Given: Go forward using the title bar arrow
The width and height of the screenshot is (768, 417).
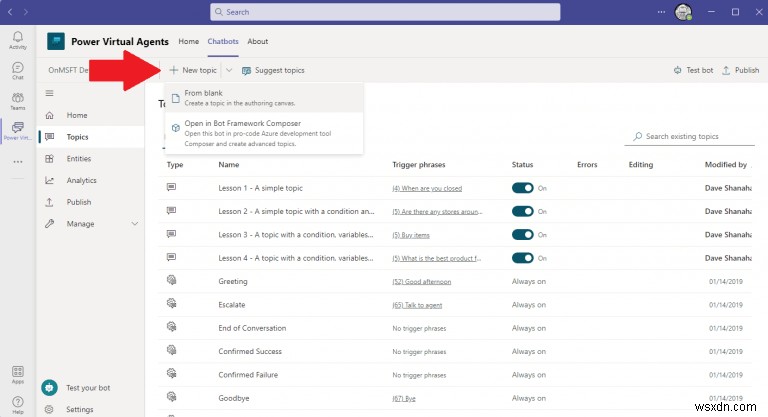Looking at the screenshot, I should [26, 12].
